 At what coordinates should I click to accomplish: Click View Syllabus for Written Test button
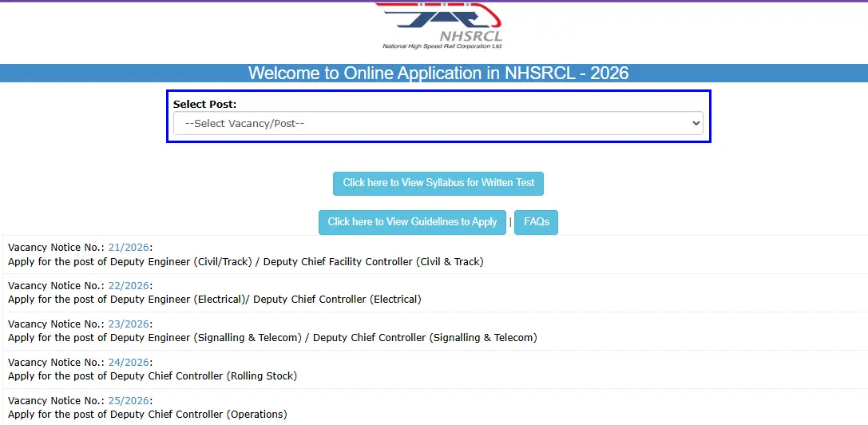click(x=438, y=183)
